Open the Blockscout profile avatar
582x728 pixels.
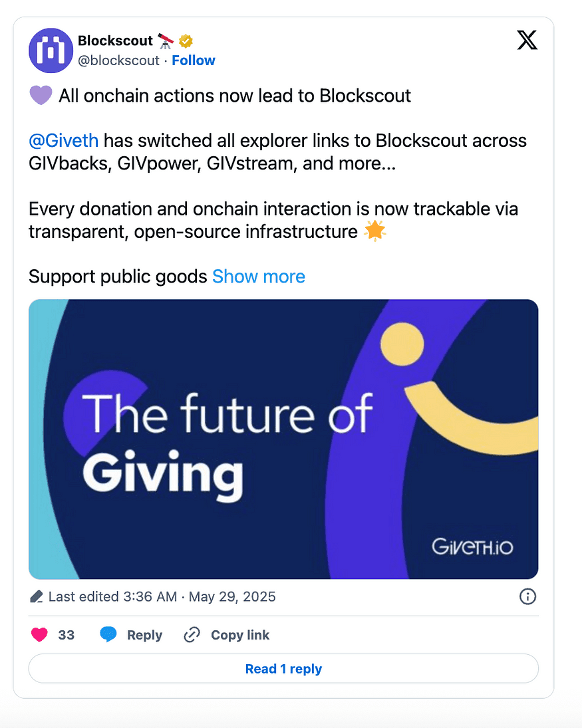(51, 51)
